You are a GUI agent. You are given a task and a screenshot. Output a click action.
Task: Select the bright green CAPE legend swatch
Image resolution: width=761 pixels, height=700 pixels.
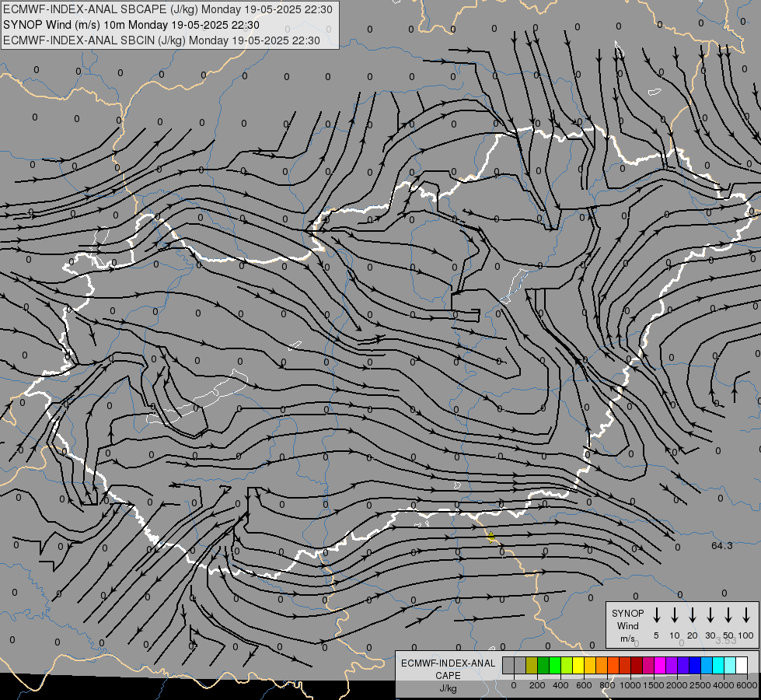coord(555,665)
